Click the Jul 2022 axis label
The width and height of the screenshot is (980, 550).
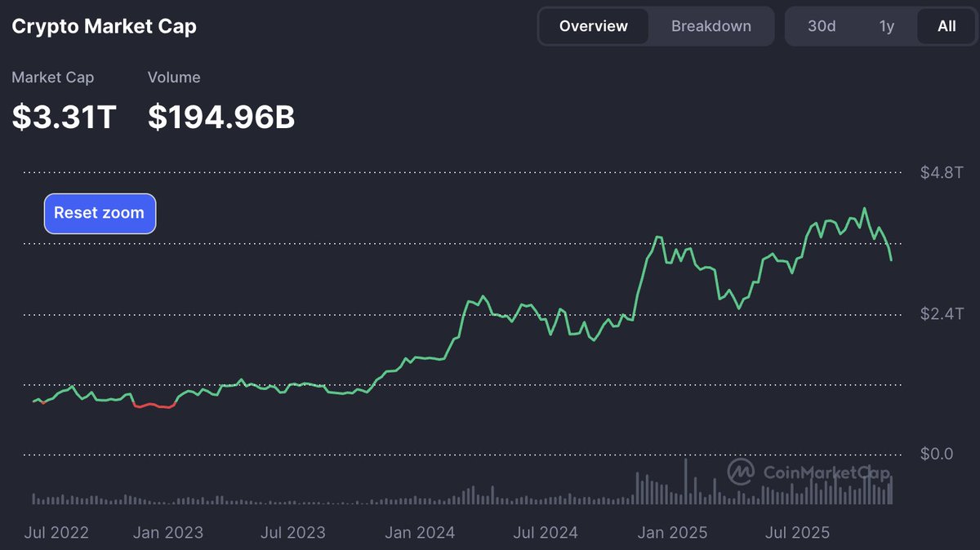point(56,532)
